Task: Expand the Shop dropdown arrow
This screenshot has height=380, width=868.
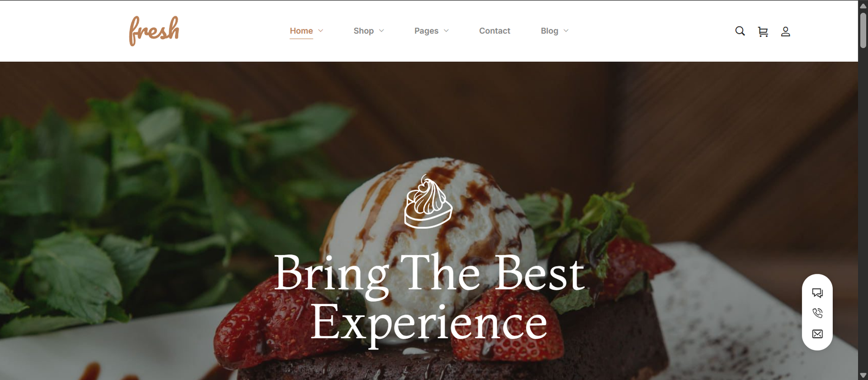Action: [x=381, y=31]
